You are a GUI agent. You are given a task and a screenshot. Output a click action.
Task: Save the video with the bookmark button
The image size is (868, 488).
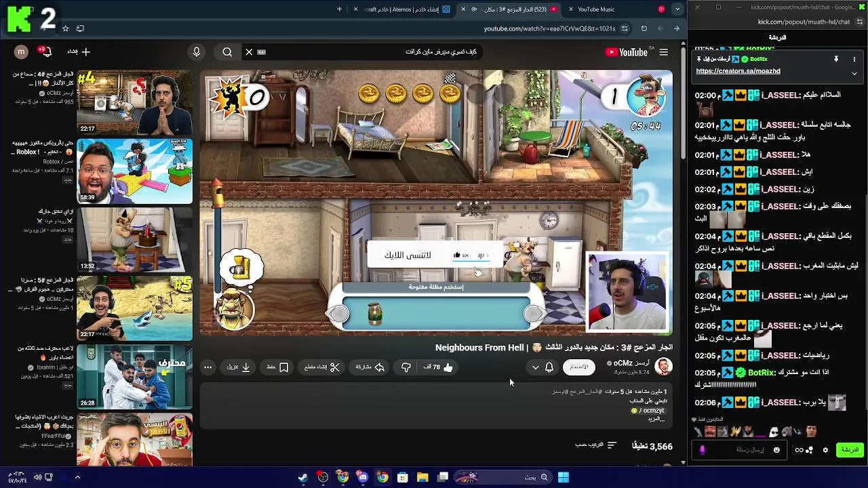click(277, 367)
